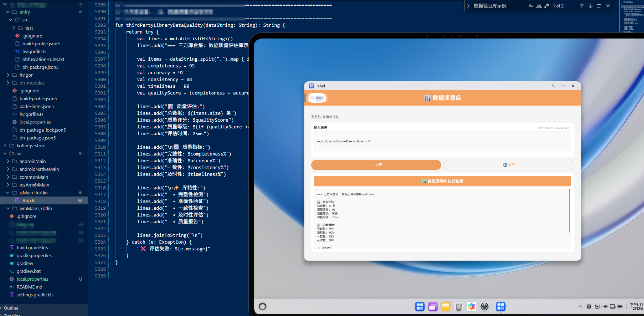Click the find input containing 数据验证库示例
Screen dimensions: 644x316
(499, 6)
